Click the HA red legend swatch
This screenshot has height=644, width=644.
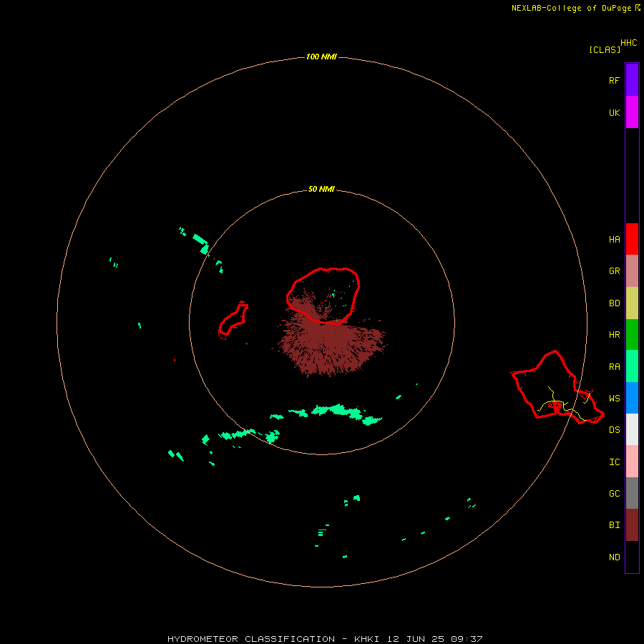pyautogui.click(x=632, y=239)
